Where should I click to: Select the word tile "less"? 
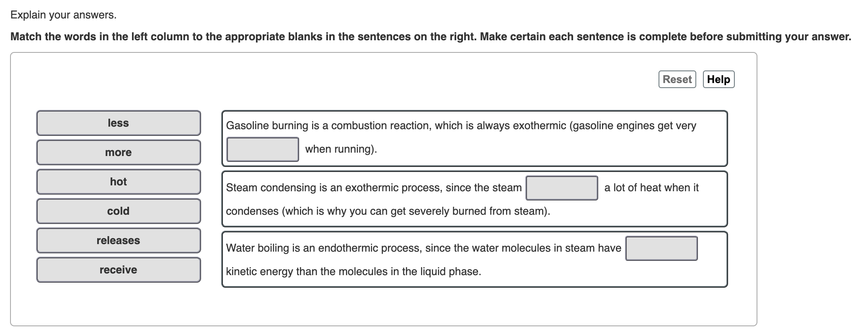[119, 123]
